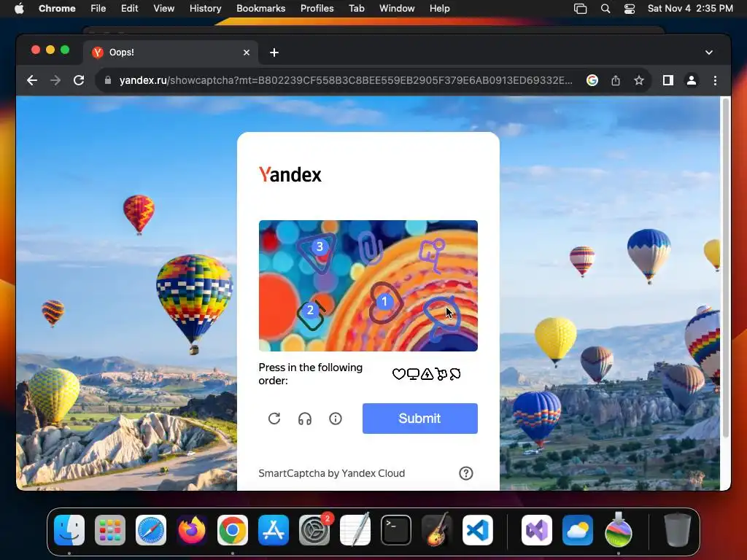Open Launchpad from the Dock

point(110,530)
